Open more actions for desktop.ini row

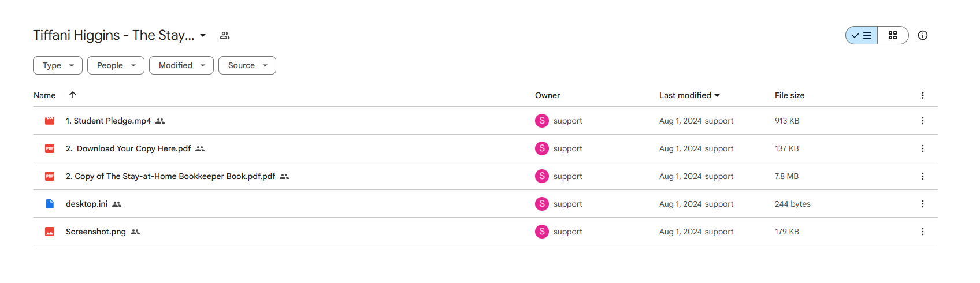(922, 204)
